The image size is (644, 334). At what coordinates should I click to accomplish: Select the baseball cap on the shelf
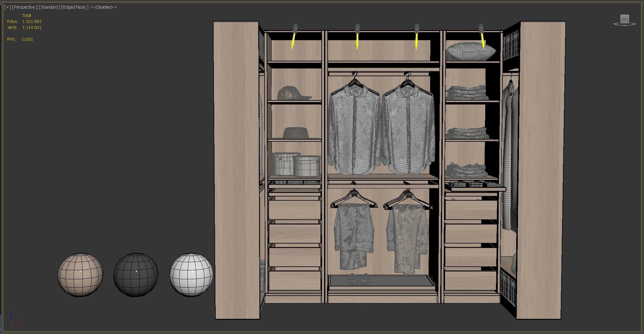click(x=293, y=93)
